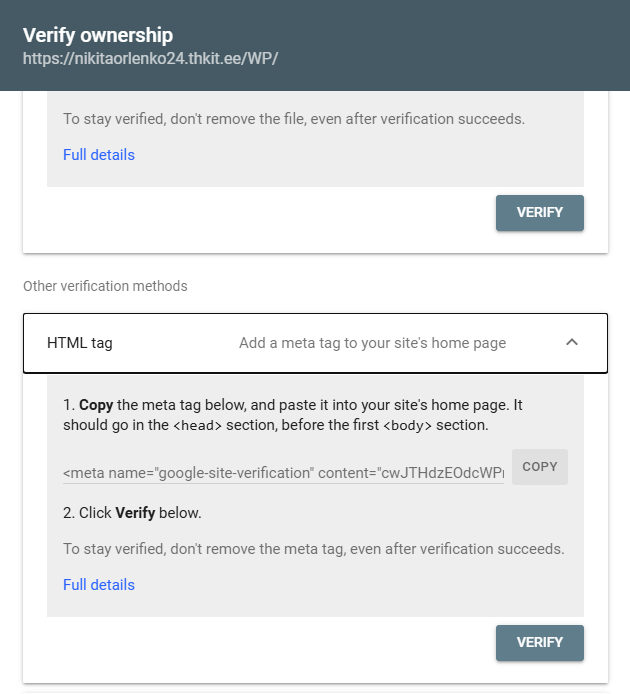Collapse the HTML tag chevron arrow
Image resolution: width=630 pixels, height=694 pixels.
(x=572, y=343)
